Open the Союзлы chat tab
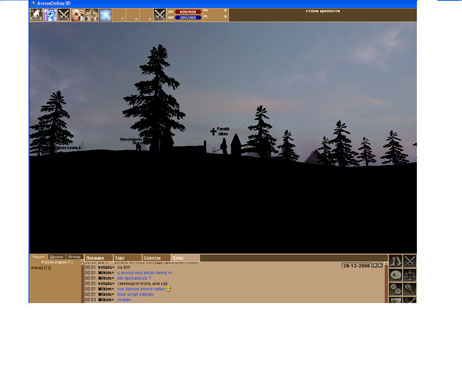 pos(157,258)
